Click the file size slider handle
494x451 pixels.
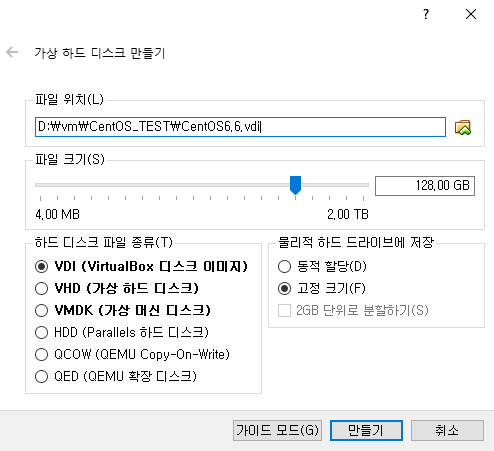pyautogui.click(x=295, y=185)
